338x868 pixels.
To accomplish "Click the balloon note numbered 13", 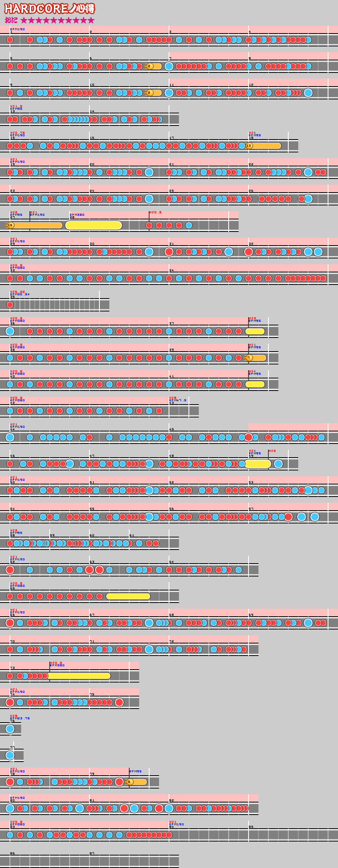I will coord(249,146).
